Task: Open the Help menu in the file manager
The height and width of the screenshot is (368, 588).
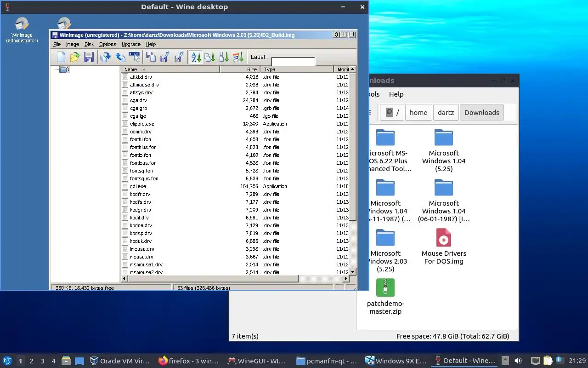Action: coord(396,94)
